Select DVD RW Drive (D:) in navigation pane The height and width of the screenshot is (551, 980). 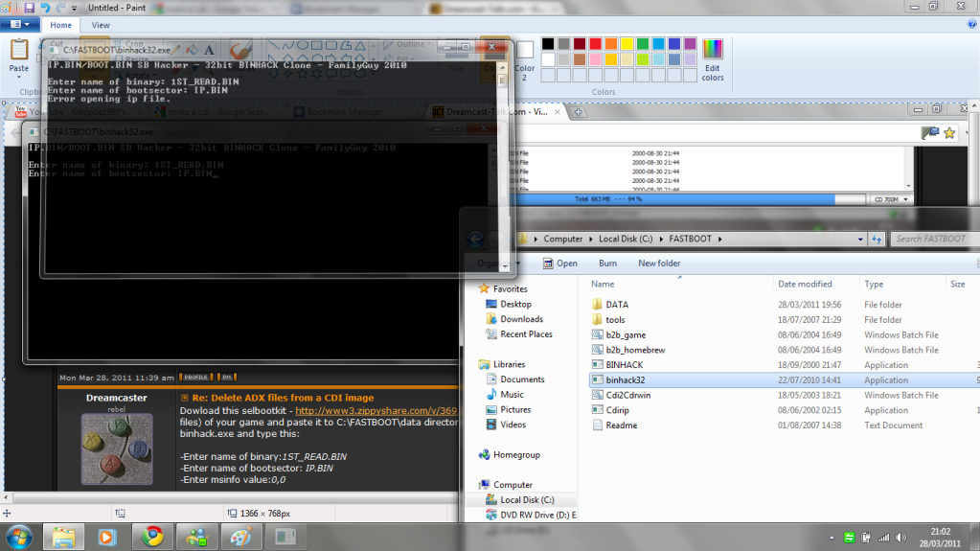point(538,515)
